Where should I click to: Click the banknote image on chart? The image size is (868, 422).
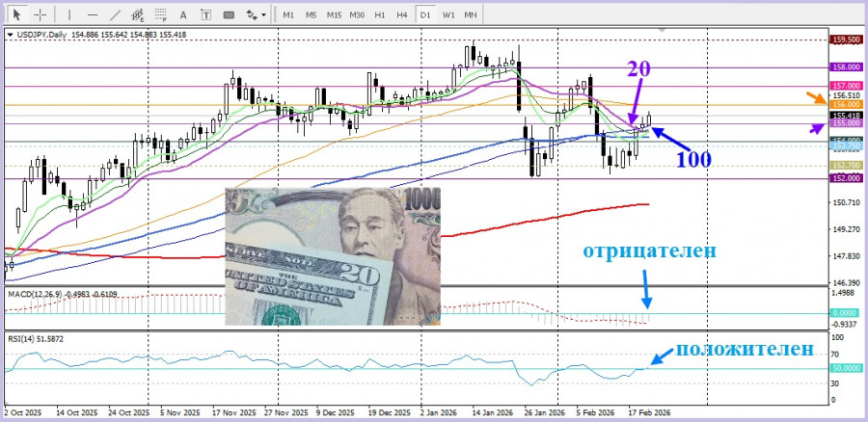coord(332,255)
